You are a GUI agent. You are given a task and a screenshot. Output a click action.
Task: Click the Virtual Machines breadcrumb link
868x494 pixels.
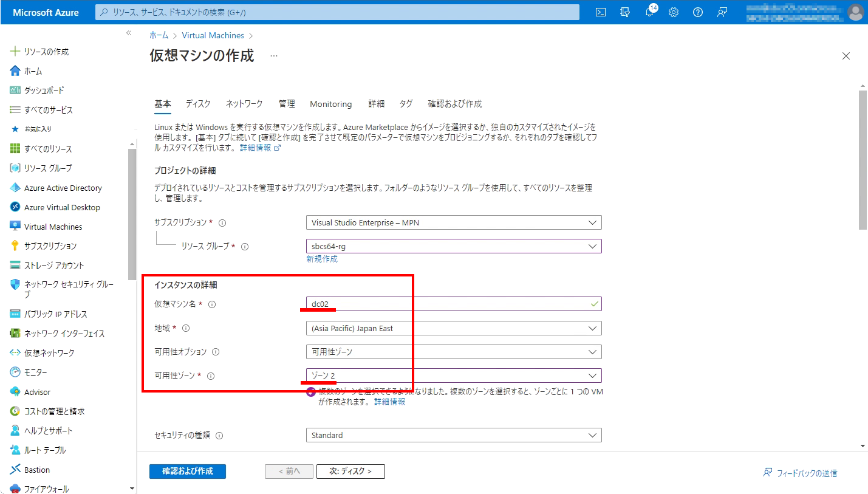click(x=213, y=36)
